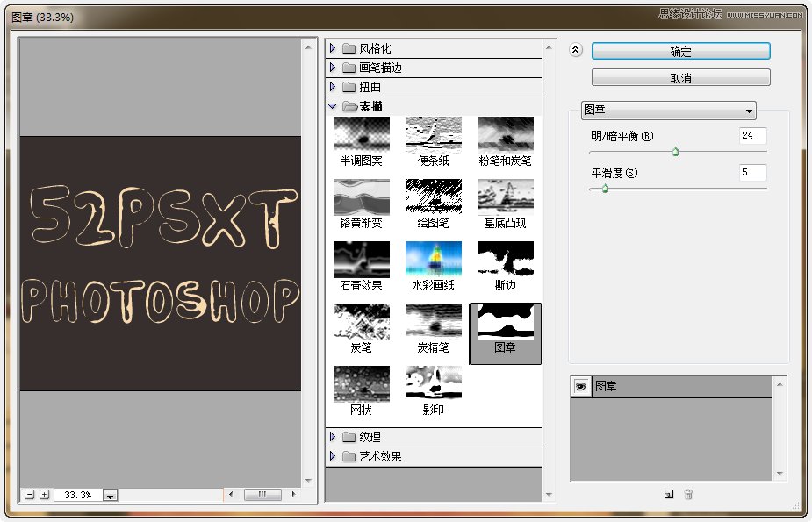Zoom in the preview with plus button
This screenshot has width=812, height=522.
coord(45,495)
